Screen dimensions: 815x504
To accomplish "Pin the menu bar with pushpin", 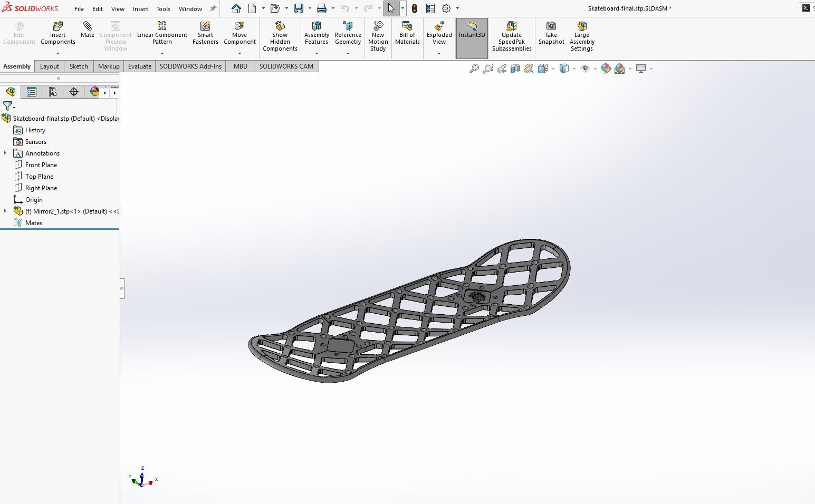I will tap(213, 8).
